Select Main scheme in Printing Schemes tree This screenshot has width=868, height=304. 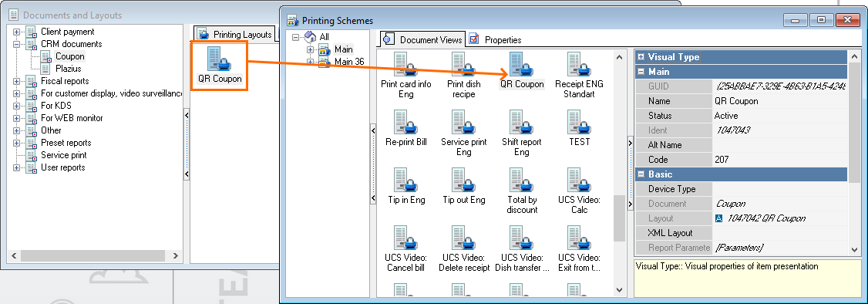coord(343,49)
